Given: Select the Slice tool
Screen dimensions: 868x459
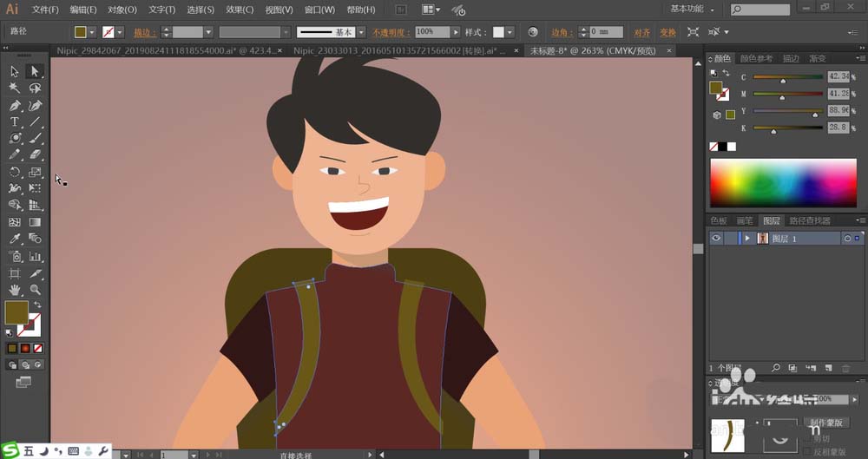Looking at the screenshot, I should [x=35, y=273].
